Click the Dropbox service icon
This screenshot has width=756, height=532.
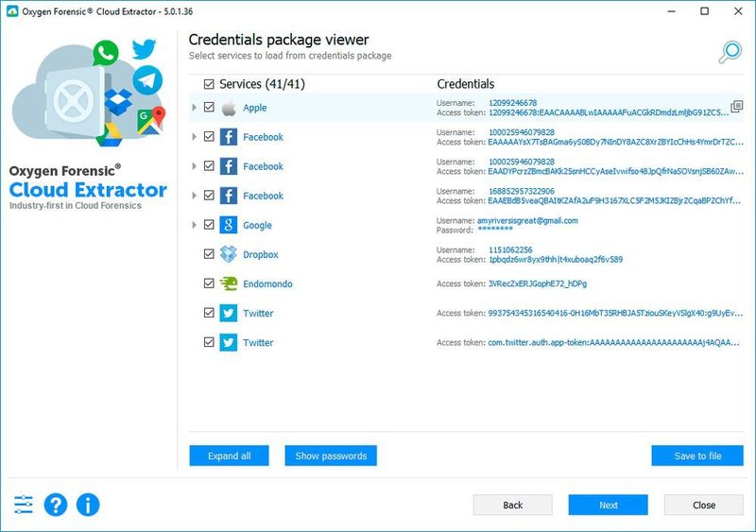pyautogui.click(x=229, y=254)
